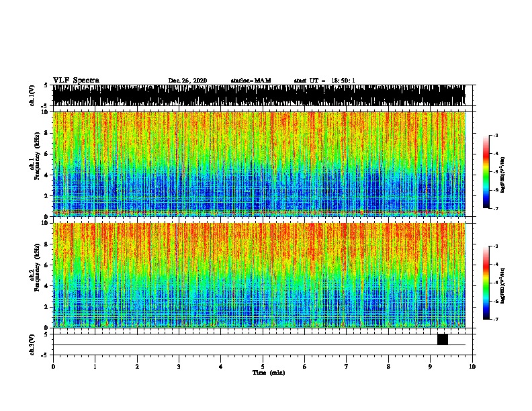The width and height of the screenshot is (532, 411).
Task: Click the "ch.3(V)" axis label
Action: tap(32, 345)
